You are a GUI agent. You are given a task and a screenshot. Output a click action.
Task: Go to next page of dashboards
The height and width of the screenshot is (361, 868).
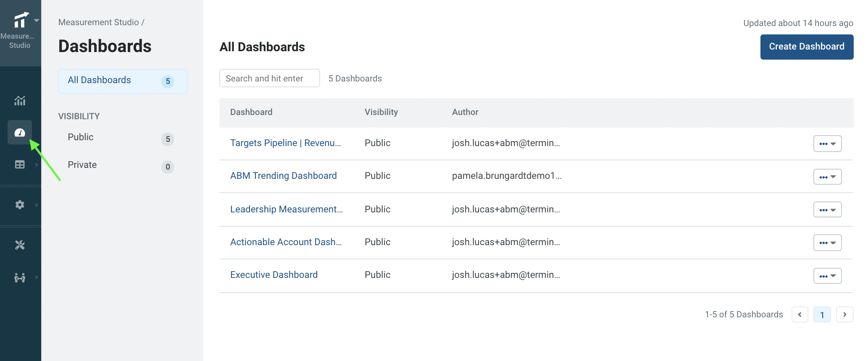pos(845,314)
